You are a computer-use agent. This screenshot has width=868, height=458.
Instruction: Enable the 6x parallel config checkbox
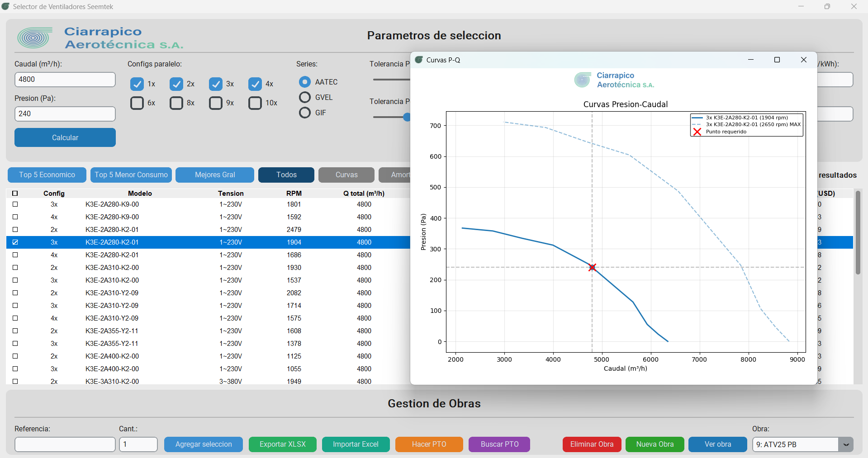click(137, 103)
